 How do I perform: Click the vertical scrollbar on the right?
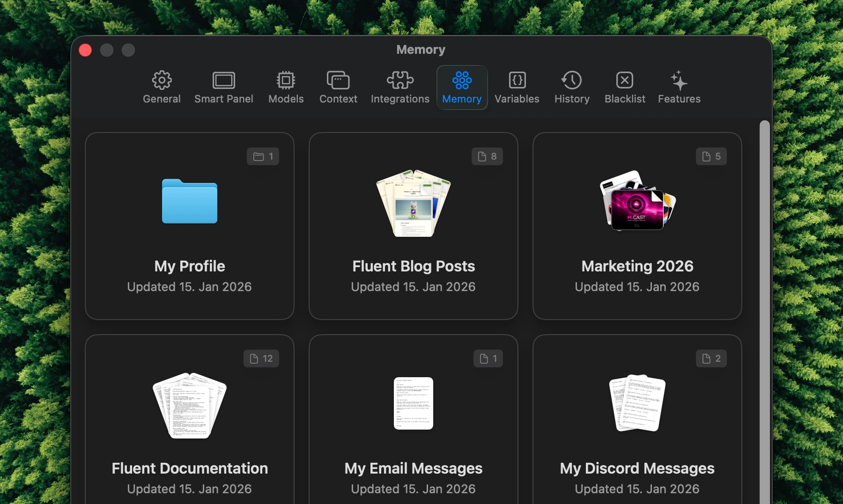(764, 309)
